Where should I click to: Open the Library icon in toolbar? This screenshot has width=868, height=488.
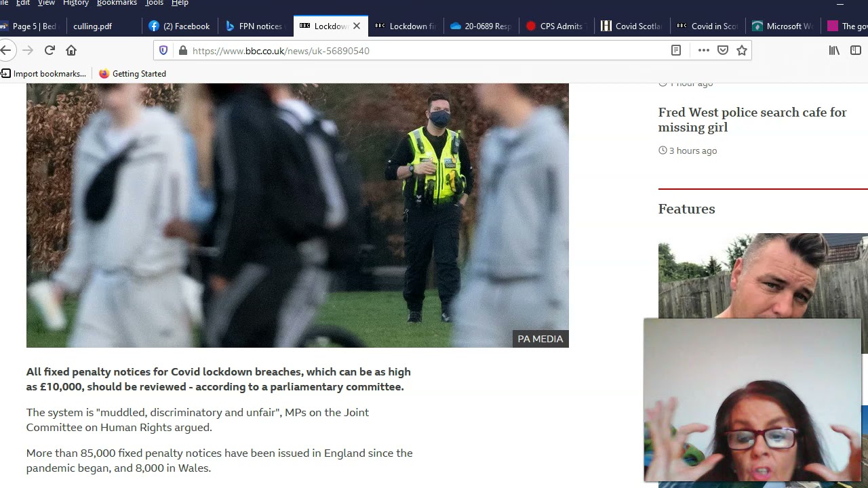834,50
